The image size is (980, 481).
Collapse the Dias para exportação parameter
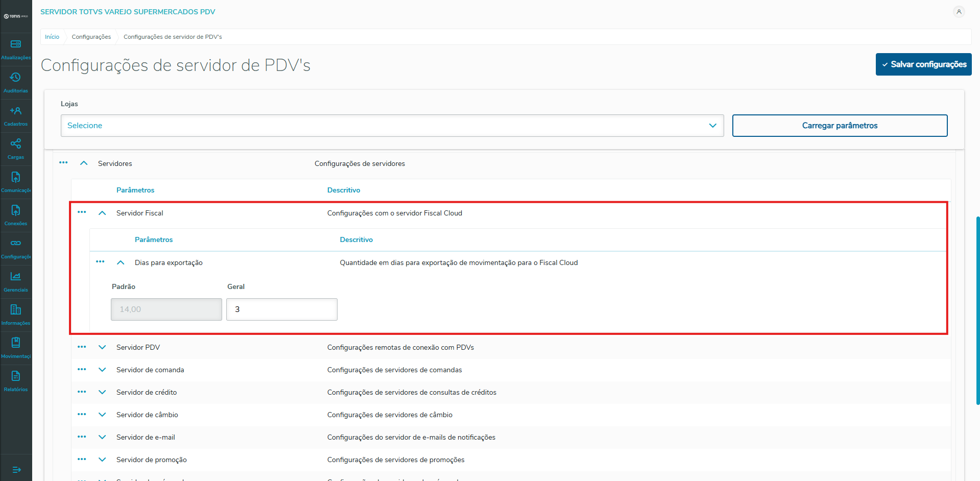(121, 262)
